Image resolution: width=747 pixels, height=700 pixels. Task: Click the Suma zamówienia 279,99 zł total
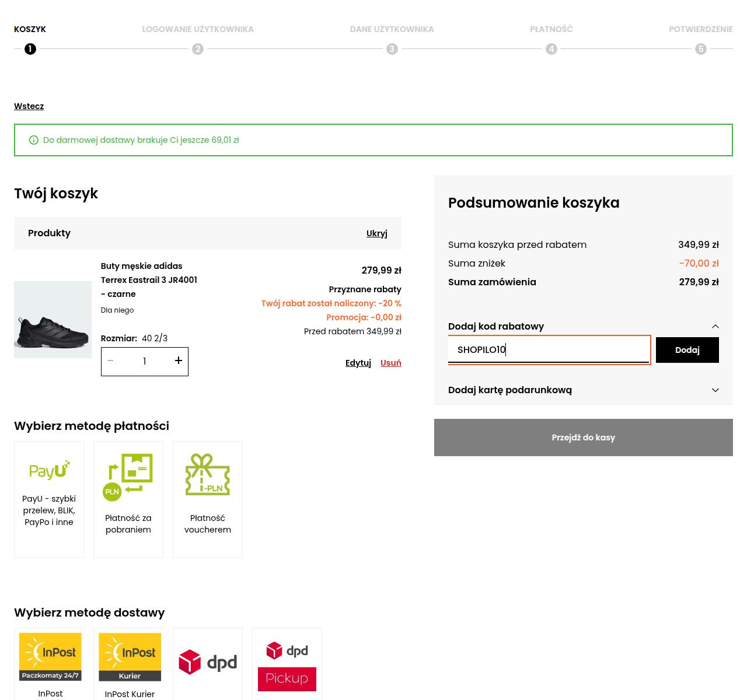pyautogui.click(x=699, y=282)
